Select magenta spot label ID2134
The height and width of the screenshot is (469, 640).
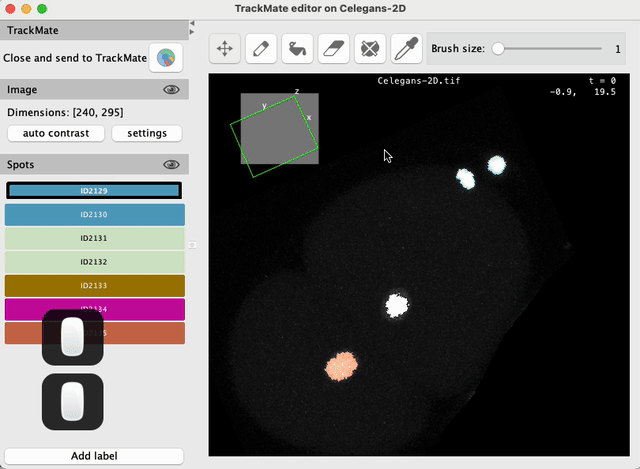pos(95,309)
